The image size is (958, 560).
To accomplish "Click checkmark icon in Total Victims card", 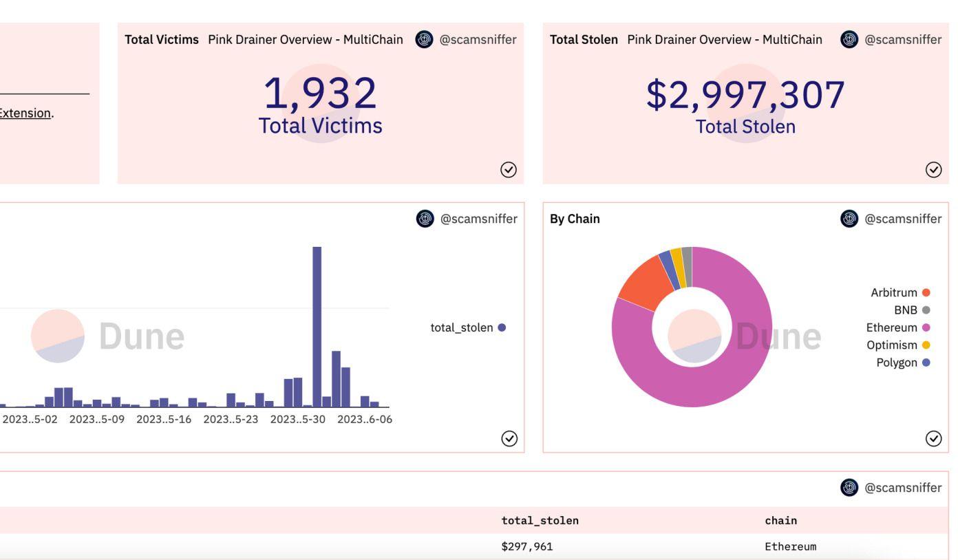I will point(509,169).
